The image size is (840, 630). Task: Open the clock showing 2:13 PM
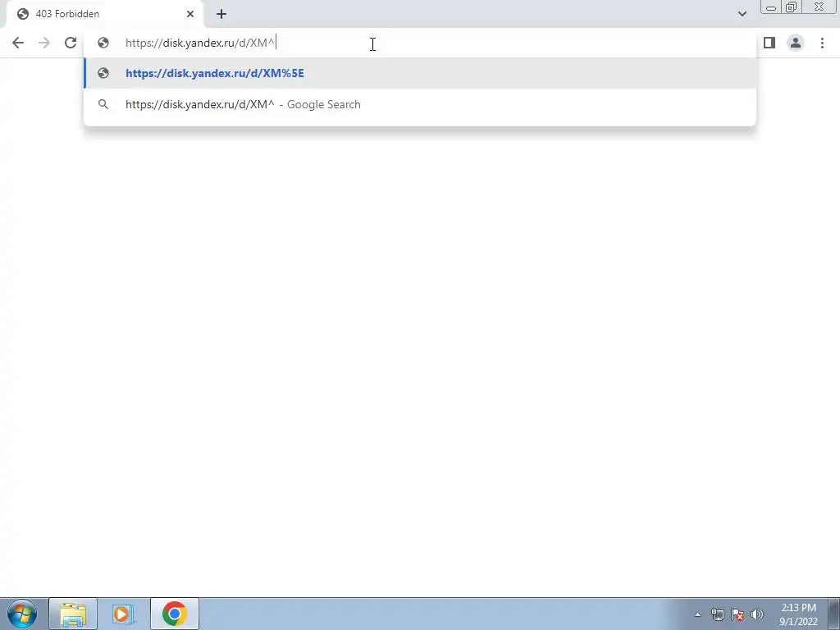(x=798, y=614)
